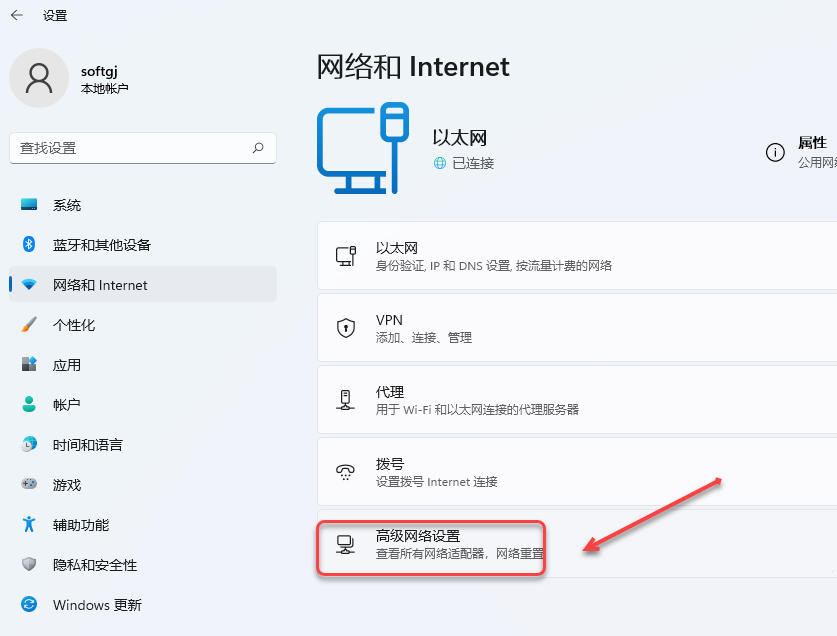Open the 拨号 dial-up settings row
837x636 pixels.
577,472
